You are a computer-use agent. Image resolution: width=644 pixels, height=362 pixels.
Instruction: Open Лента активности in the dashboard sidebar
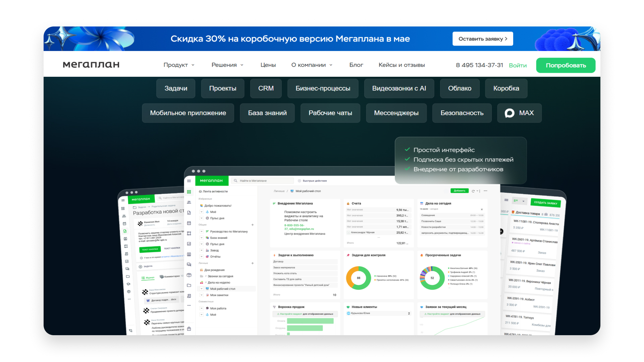coord(213,191)
